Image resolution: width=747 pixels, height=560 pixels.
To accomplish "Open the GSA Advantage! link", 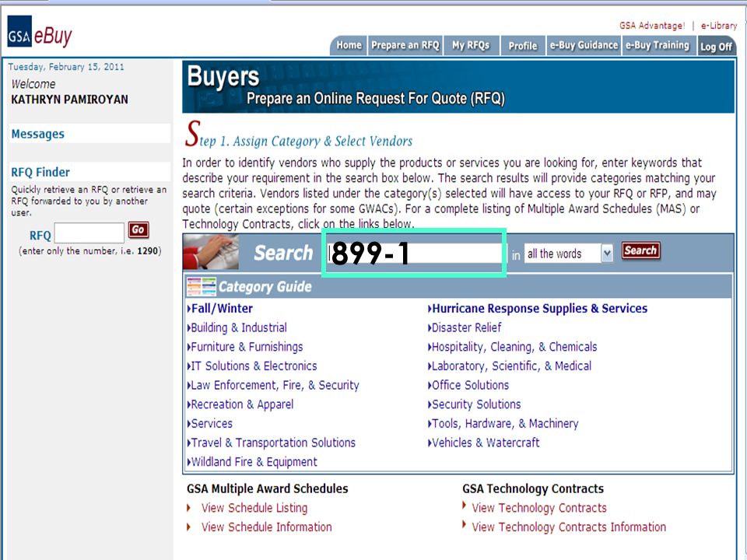I will [x=652, y=26].
